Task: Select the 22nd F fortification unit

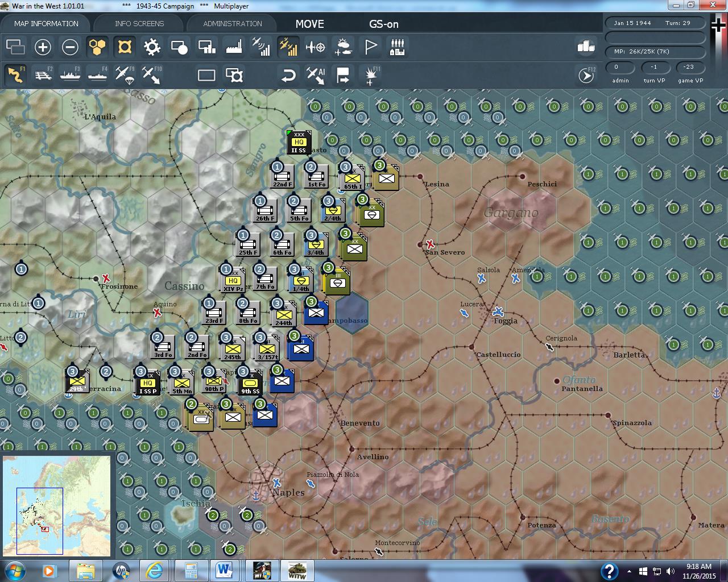Action: pos(282,177)
